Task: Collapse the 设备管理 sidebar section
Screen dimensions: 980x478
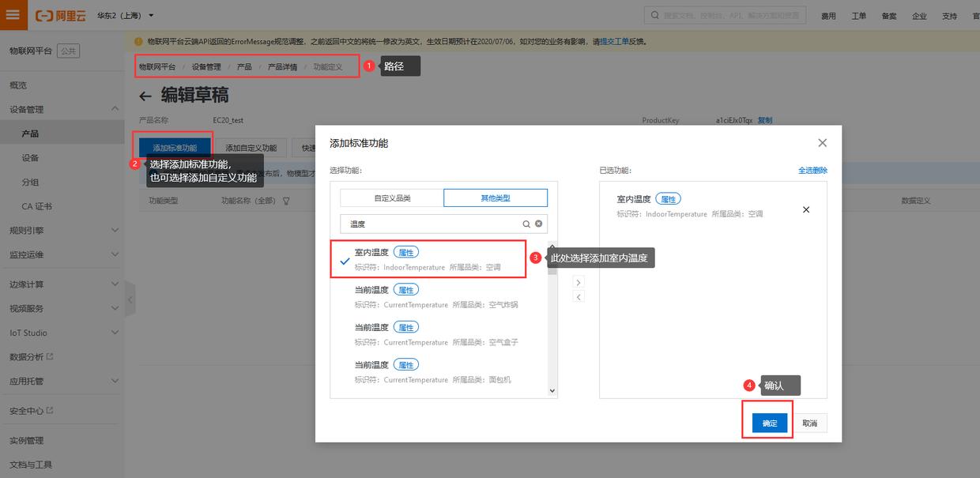Action: (x=115, y=109)
